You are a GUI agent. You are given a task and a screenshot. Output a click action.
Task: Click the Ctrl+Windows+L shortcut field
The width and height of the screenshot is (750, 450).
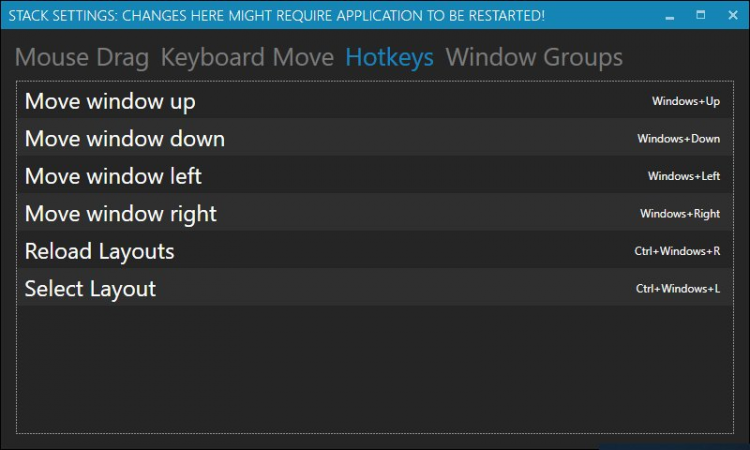coord(677,289)
